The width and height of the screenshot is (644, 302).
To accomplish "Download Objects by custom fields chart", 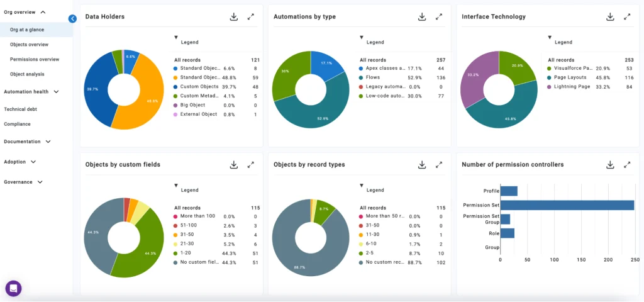I will pos(234,165).
